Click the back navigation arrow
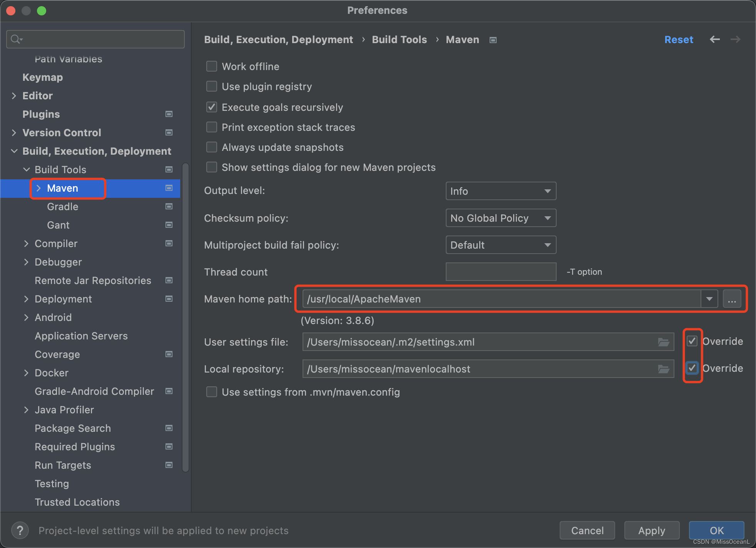Screen dimensions: 756x548 714,39
